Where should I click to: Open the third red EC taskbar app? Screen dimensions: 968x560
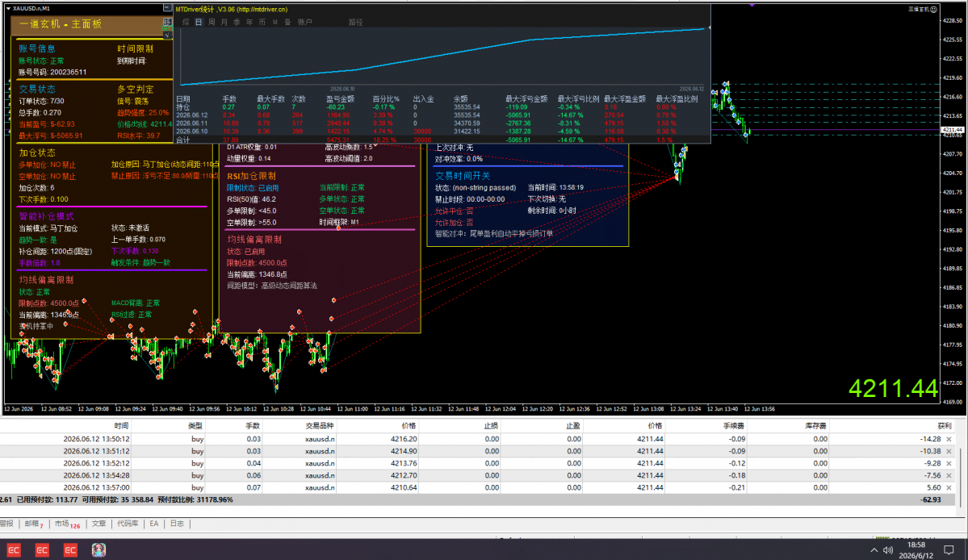pyautogui.click(x=70, y=550)
